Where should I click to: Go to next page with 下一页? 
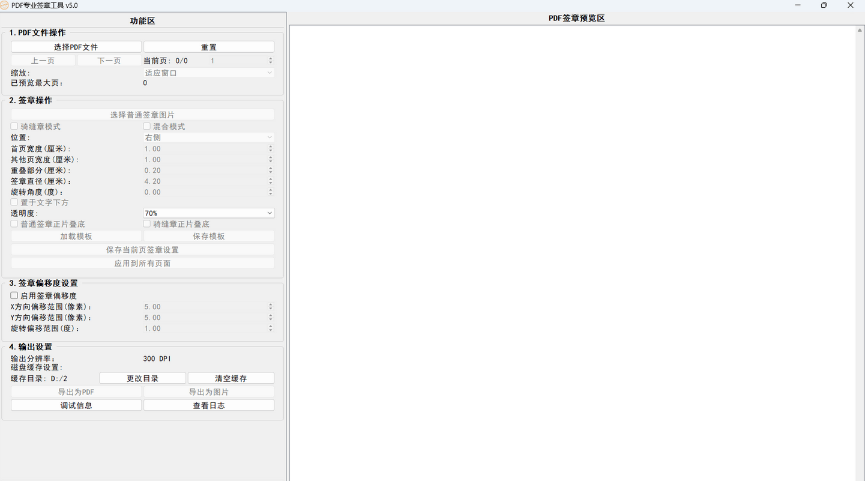[109, 60]
